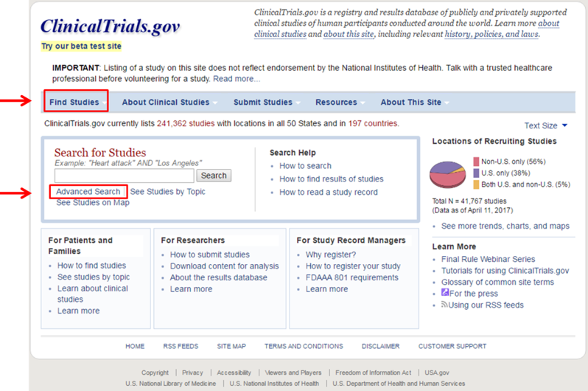Open the Copyright link
This screenshot has height=391, width=588.
155,373
